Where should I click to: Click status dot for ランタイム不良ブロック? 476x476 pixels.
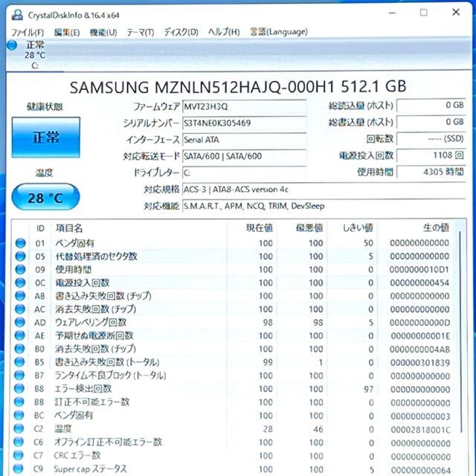pyautogui.click(x=19, y=375)
